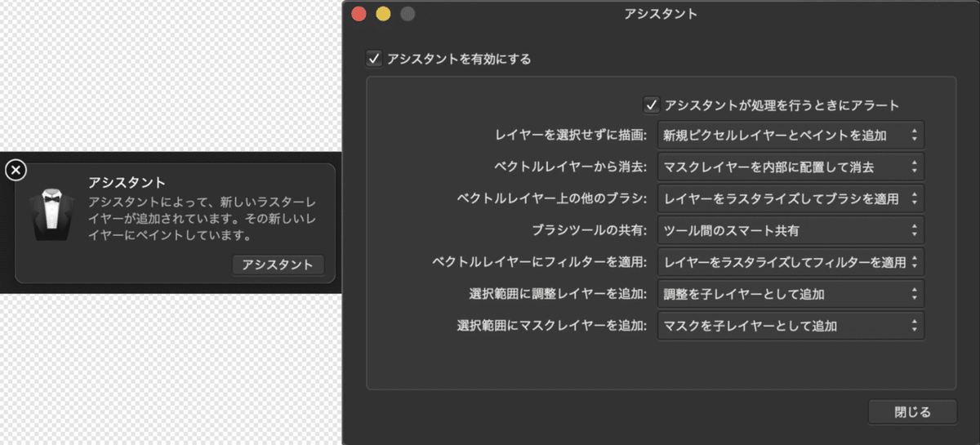Click label ベクトルレイヤー上の他のブラシ:

pyautogui.click(x=552, y=198)
